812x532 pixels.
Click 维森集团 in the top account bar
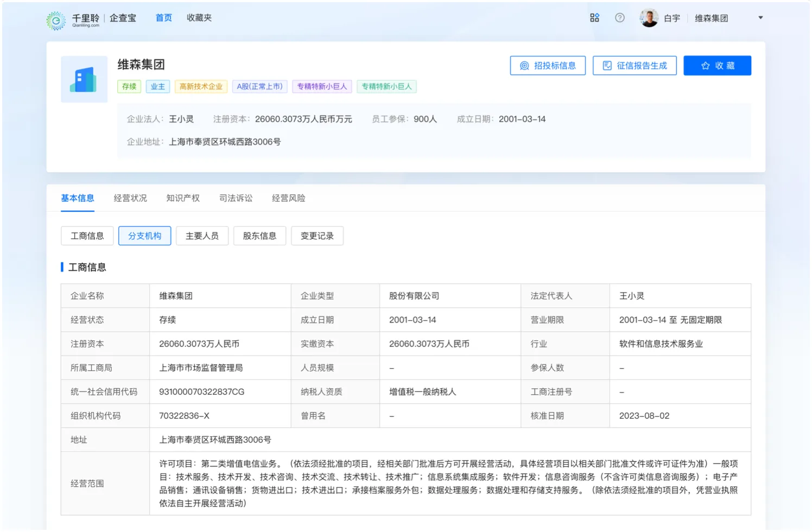coord(712,18)
